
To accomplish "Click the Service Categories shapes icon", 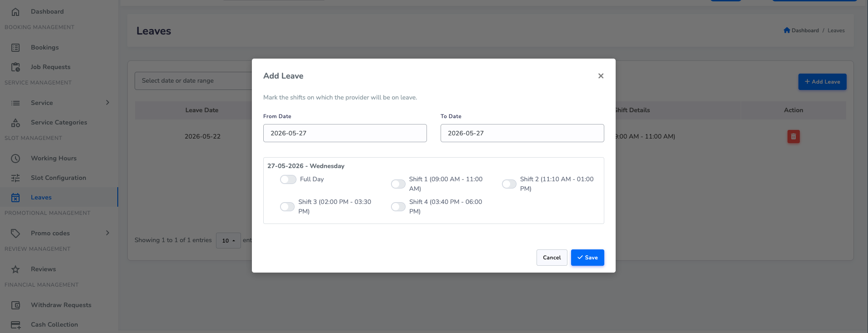I will 15,123.
